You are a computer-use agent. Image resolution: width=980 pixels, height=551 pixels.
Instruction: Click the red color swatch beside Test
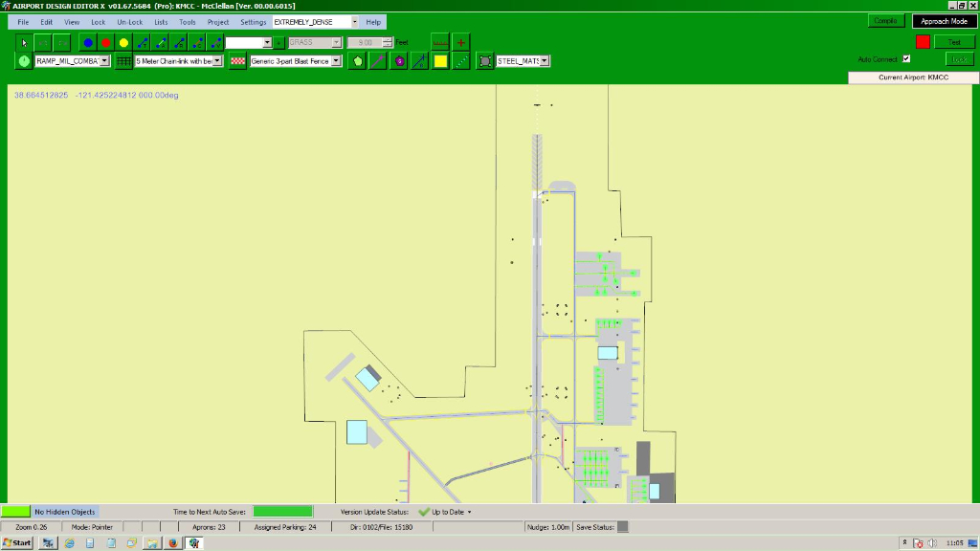point(923,42)
